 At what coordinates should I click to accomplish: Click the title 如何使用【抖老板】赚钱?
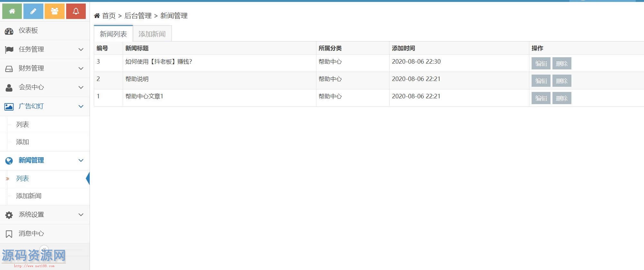point(159,61)
